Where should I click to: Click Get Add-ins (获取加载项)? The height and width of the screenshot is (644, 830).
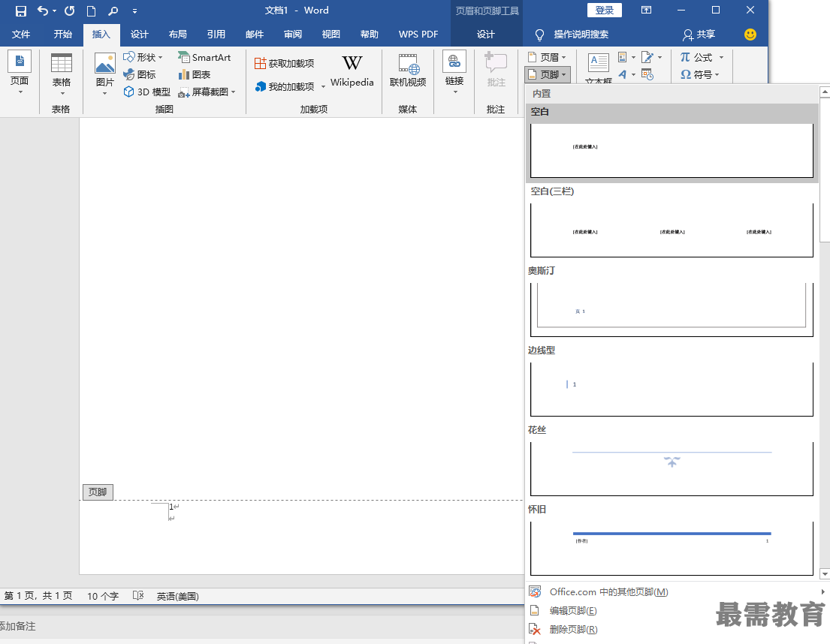284,64
